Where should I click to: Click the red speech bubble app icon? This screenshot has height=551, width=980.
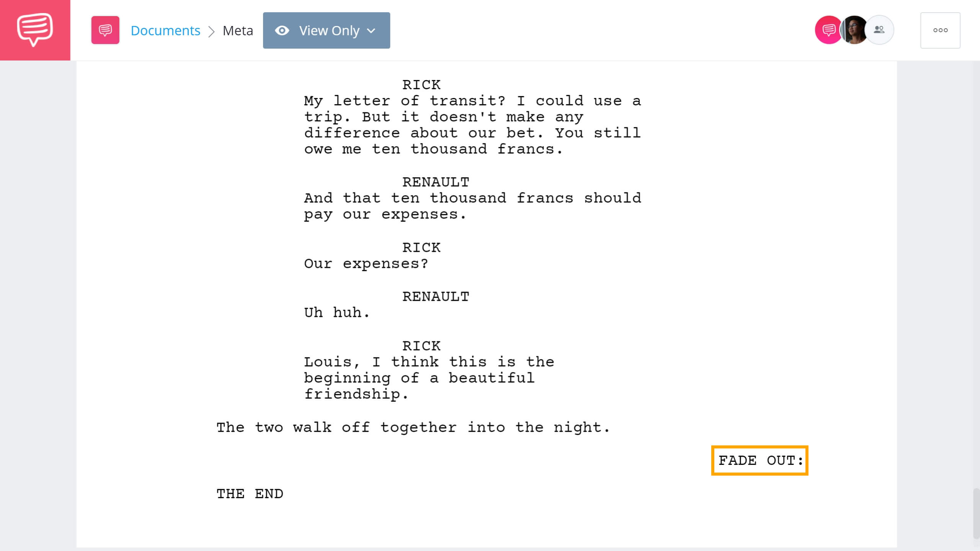point(35,30)
